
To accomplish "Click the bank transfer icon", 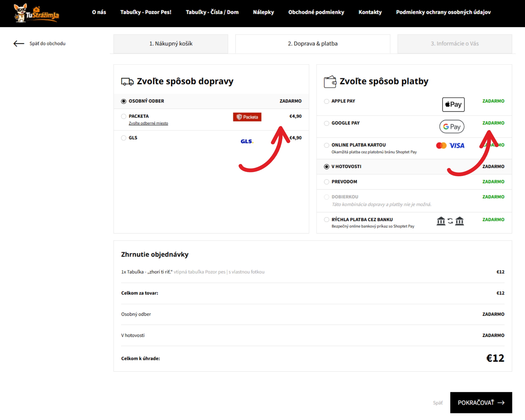I will click(450, 221).
